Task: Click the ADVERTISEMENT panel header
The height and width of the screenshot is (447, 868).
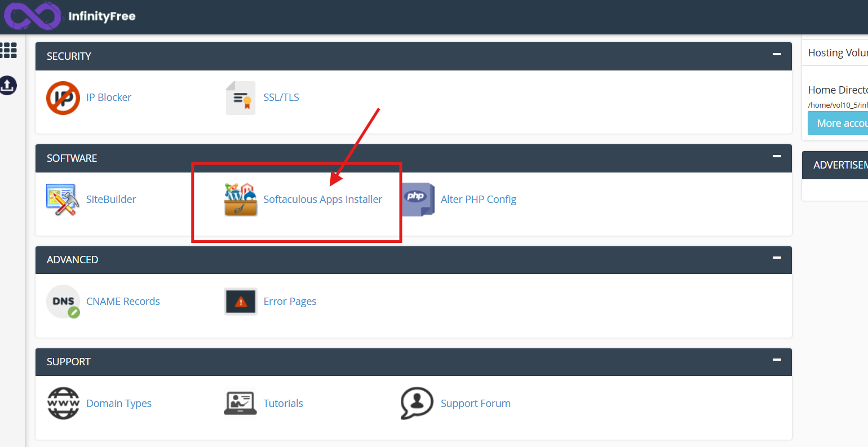Action: point(835,165)
